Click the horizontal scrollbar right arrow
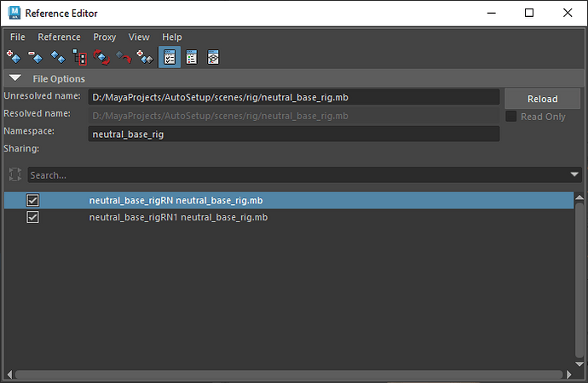 [569, 374]
